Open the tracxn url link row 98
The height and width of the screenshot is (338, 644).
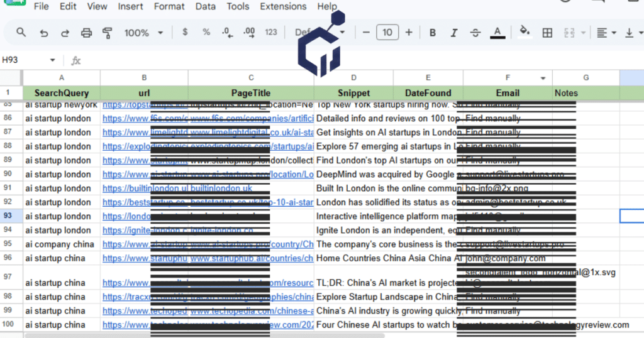click(x=145, y=297)
